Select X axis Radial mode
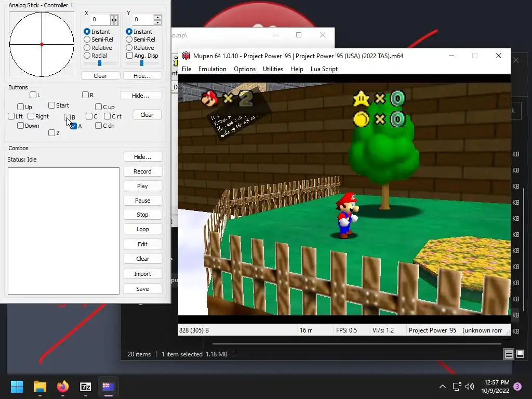532x399 pixels. pyautogui.click(x=87, y=56)
